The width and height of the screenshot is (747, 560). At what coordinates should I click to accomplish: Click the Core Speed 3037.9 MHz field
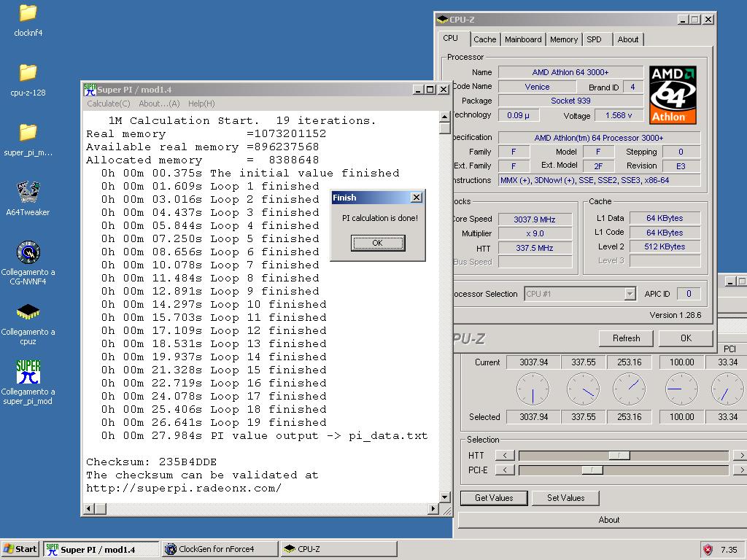[535, 219]
